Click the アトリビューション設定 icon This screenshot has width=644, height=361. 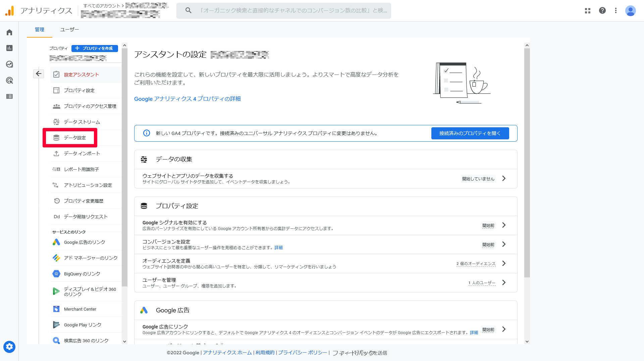point(56,185)
